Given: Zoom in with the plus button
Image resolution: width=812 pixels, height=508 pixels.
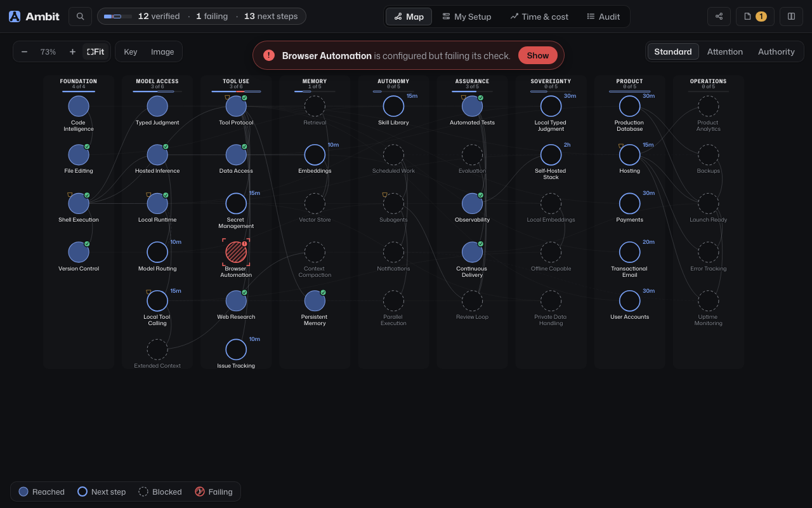Looking at the screenshot, I should pos(72,52).
